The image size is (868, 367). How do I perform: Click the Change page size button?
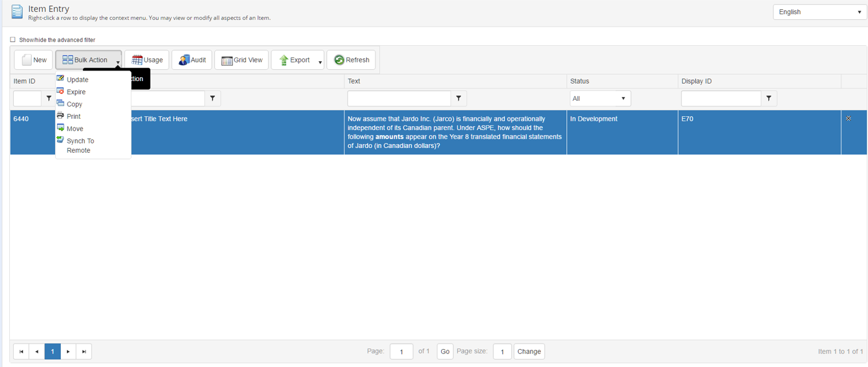tap(528, 352)
